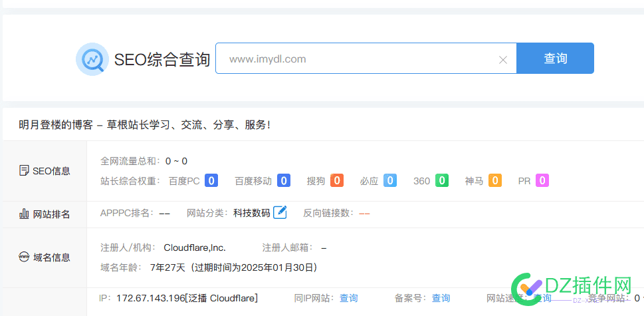Click the 反向链接数 dash value
Image resolution: width=644 pixels, height=316 pixels.
(x=364, y=214)
